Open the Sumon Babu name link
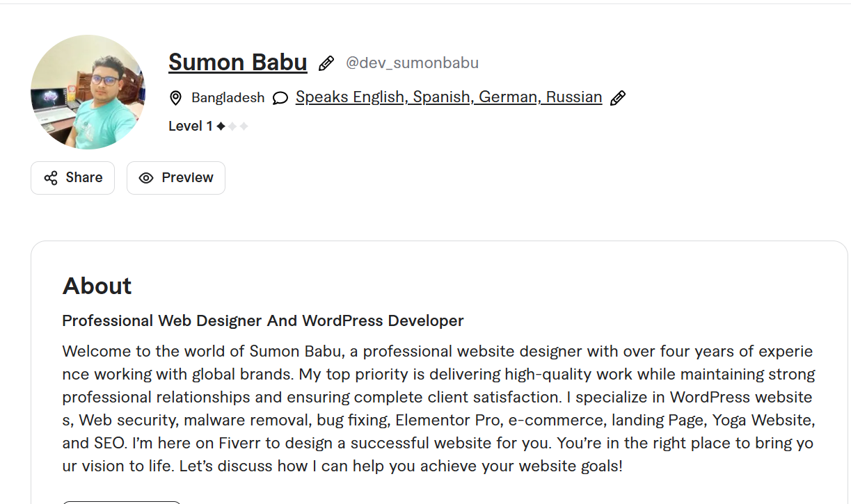The image size is (851, 504). click(237, 63)
